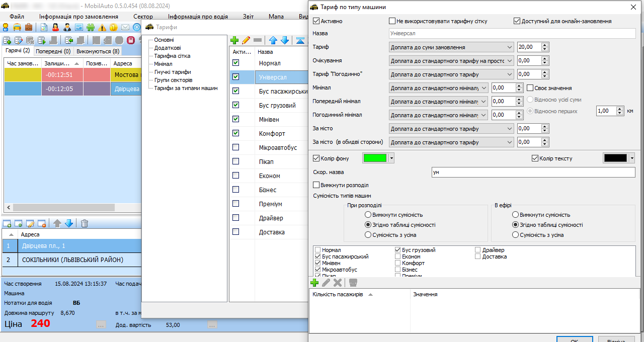Open the green puzzle piece plugin icon
The image size is (644, 342).
pyautogui.click(x=90, y=27)
